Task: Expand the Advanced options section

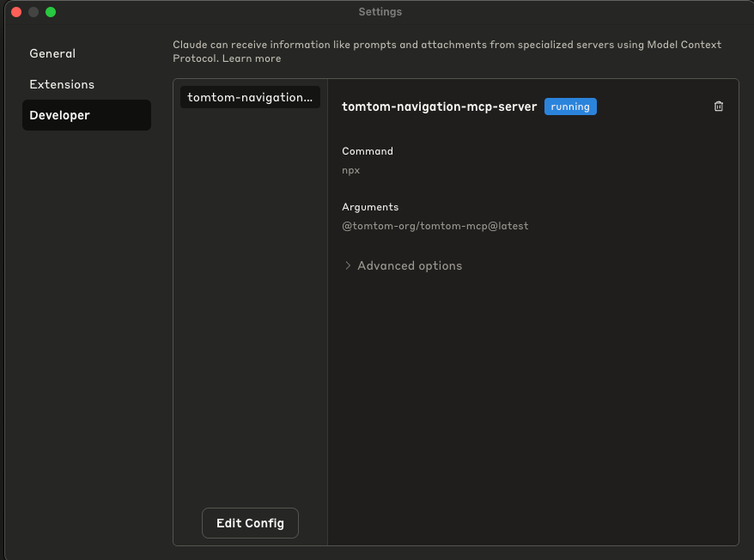Action: 404,265
